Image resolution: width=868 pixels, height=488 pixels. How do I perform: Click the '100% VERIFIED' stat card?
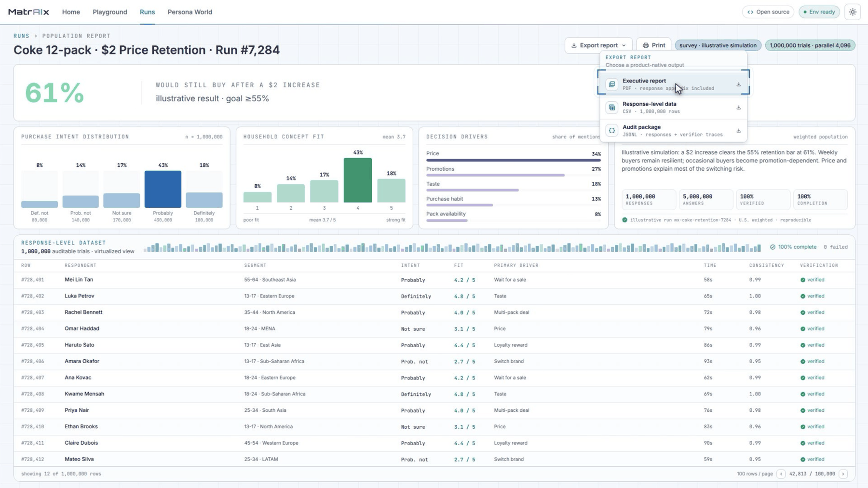tap(763, 199)
